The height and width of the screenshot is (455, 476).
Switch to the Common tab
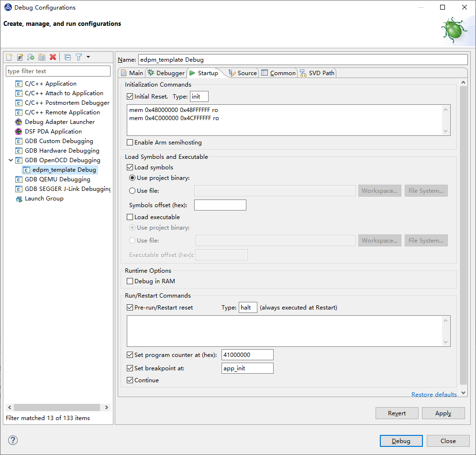[278, 73]
